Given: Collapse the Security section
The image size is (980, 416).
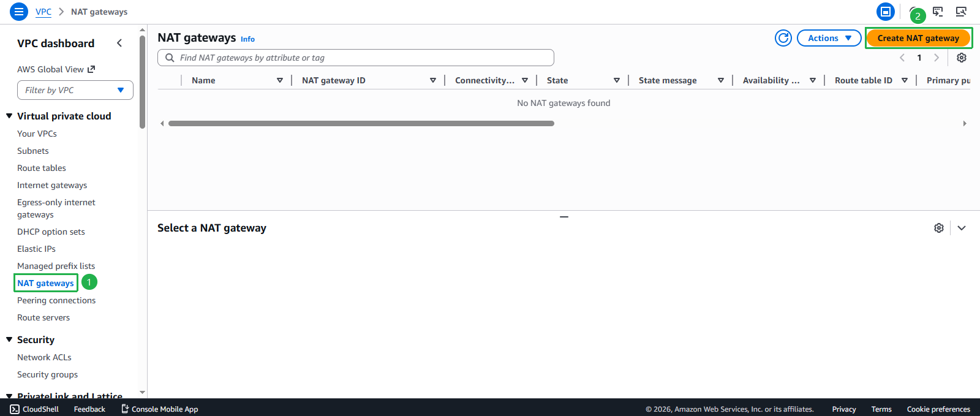Looking at the screenshot, I should [x=9, y=339].
